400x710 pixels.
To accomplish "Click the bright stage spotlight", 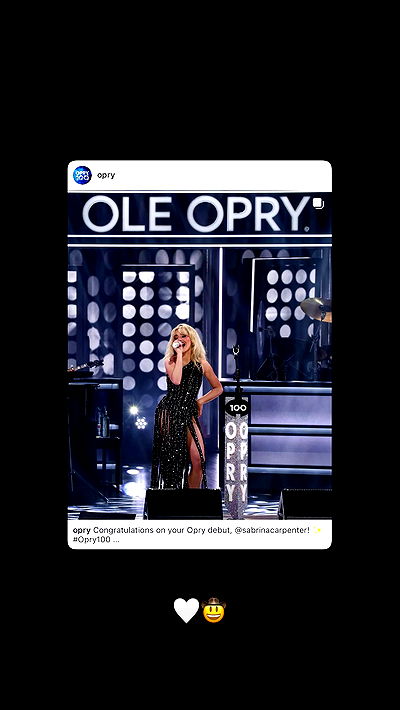I will [x=134, y=410].
